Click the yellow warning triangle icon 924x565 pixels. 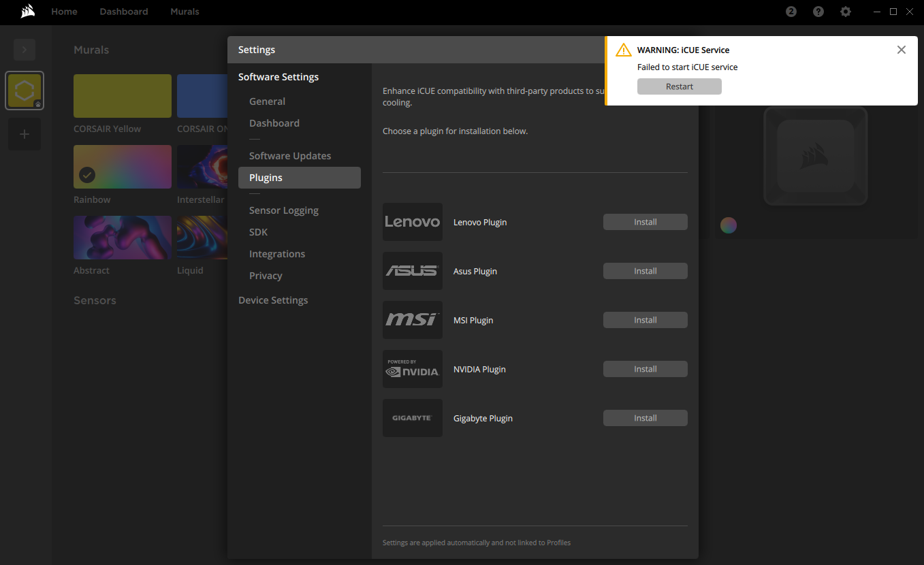click(623, 50)
